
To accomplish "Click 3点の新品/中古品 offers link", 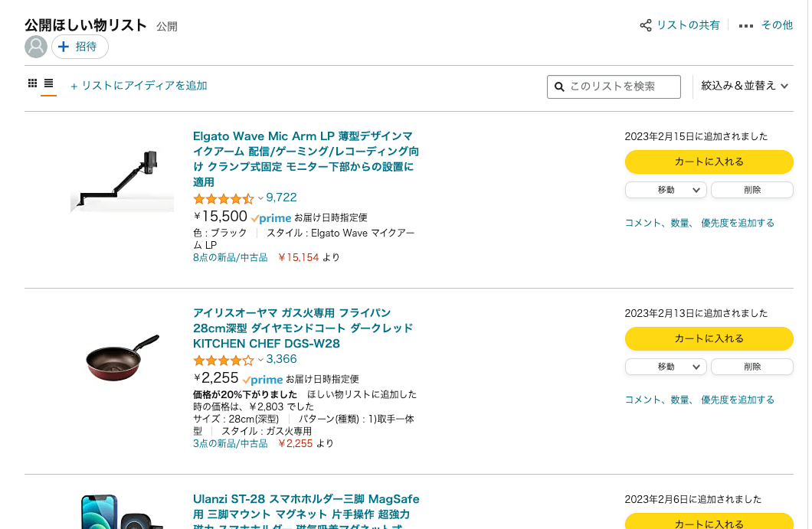I will pyautogui.click(x=231, y=443).
